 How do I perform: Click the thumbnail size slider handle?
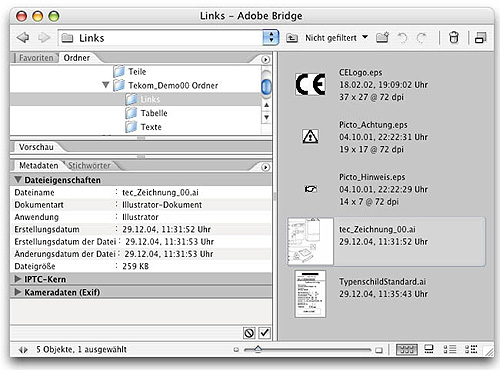[x=258, y=349]
